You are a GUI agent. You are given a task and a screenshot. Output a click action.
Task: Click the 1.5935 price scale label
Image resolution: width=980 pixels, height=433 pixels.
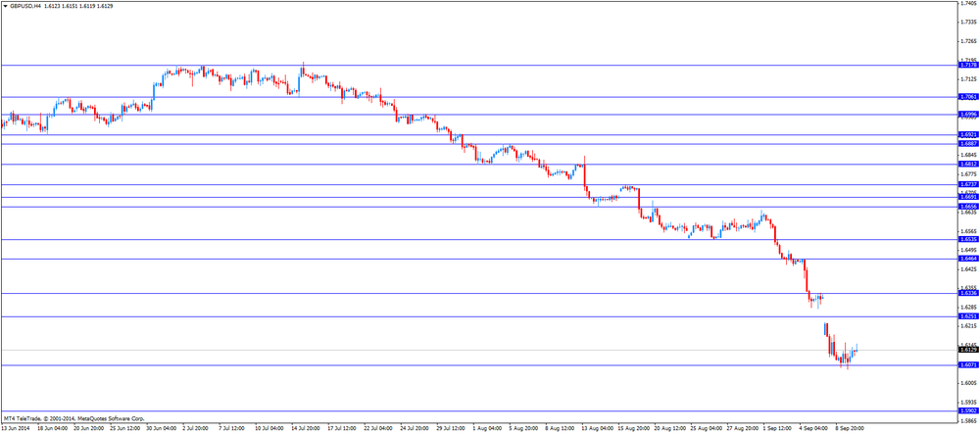pyautogui.click(x=967, y=402)
